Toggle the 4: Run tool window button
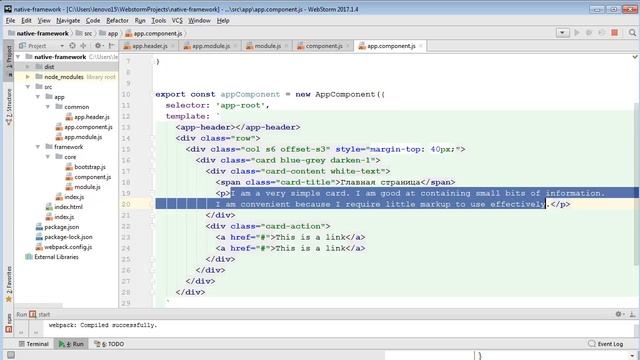The height and width of the screenshot is (360, 640). coord(71,344)
